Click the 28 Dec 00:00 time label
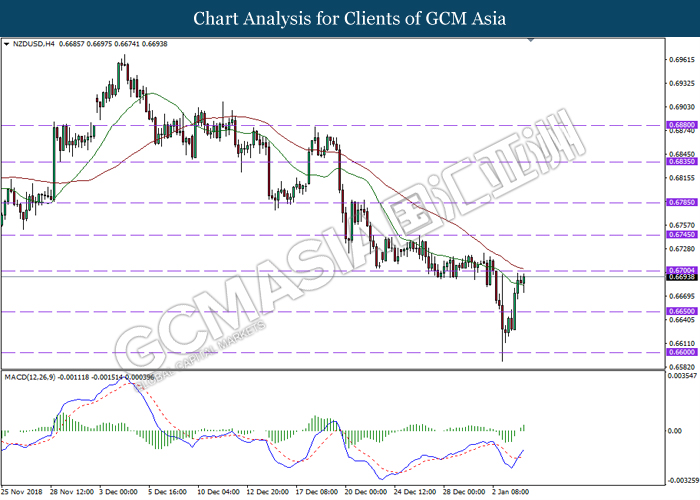 point(464,492)
